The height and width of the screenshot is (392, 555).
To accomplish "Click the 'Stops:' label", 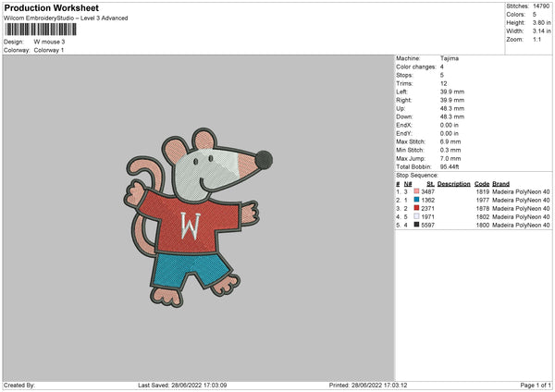I will [404, 75].
